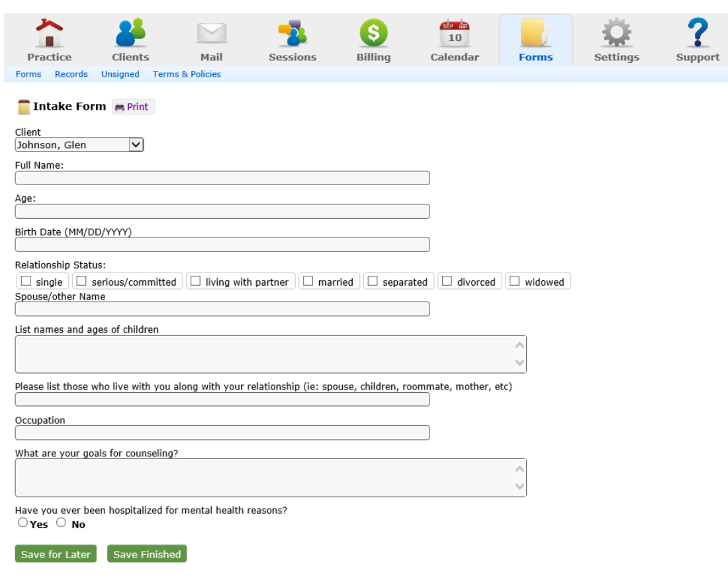Click the Age input field
This screenshot has width=728, height=582.
click(x=222, y=212)
